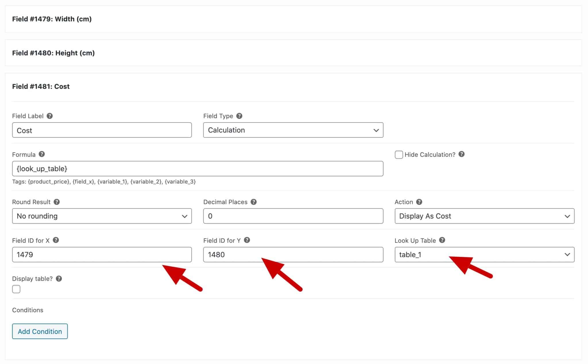The height and width of the screenshot is (364, 588).
Task: Open the Field Type dropdown showing Calculation
Action: click(293, 130)
